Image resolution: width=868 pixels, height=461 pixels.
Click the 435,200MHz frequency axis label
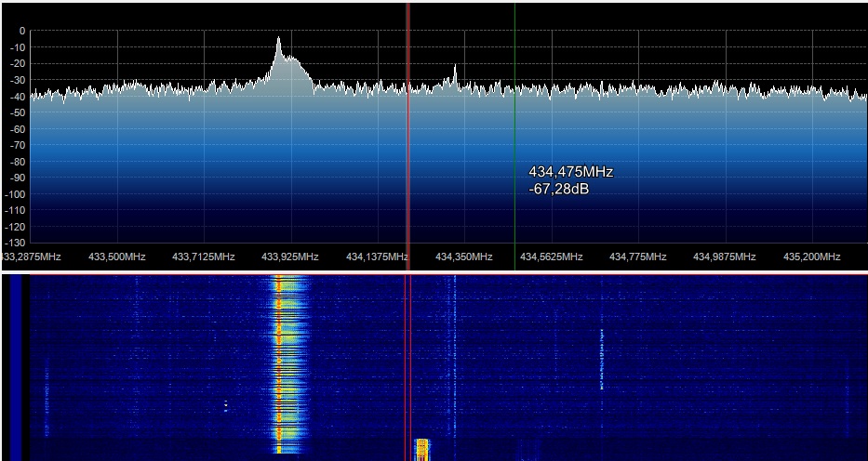click(x=811, y=257)
